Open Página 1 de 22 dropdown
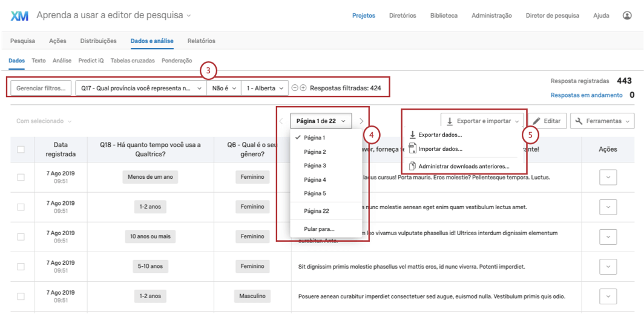This screenshot has height=314, width=644. coord(321,121)
